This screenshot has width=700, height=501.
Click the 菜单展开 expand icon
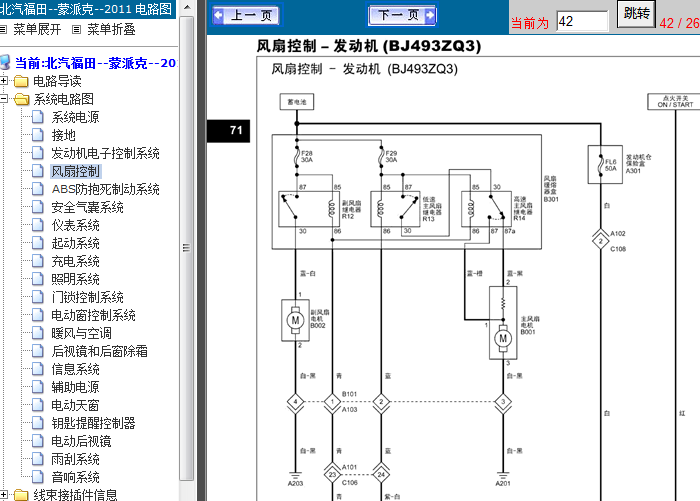pos(4,30)
